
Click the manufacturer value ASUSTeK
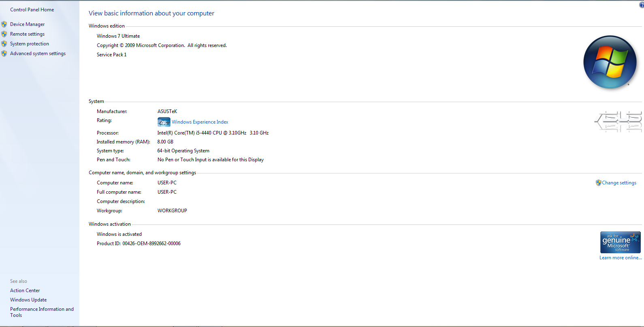[x=167, y=111]
